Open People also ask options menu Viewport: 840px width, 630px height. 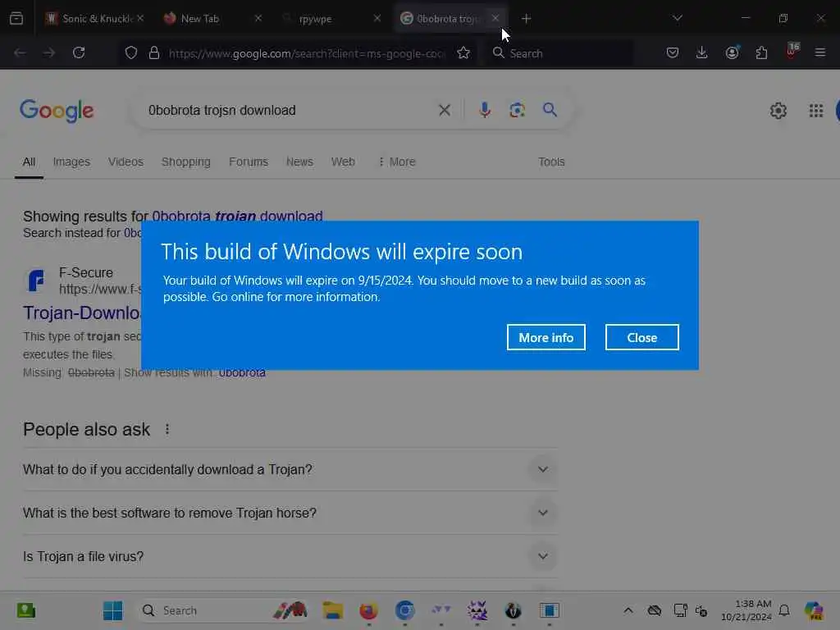(x=167, y=429)
